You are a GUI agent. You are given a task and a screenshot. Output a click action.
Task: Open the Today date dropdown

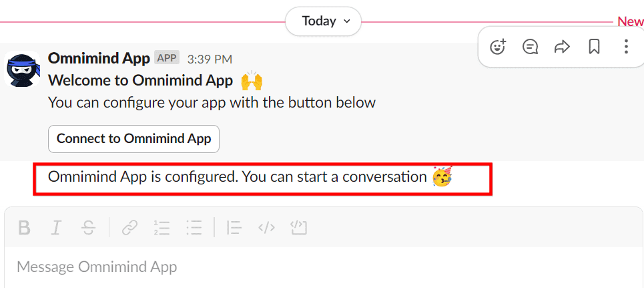point(323,21)
